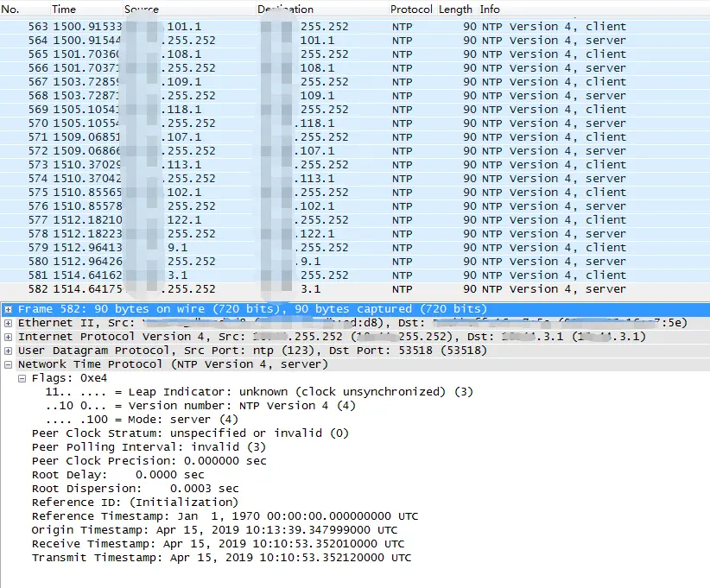Select packet 575, the NTP client packet
This screenshot has height=588, width=710.
(x=345, y=192)
